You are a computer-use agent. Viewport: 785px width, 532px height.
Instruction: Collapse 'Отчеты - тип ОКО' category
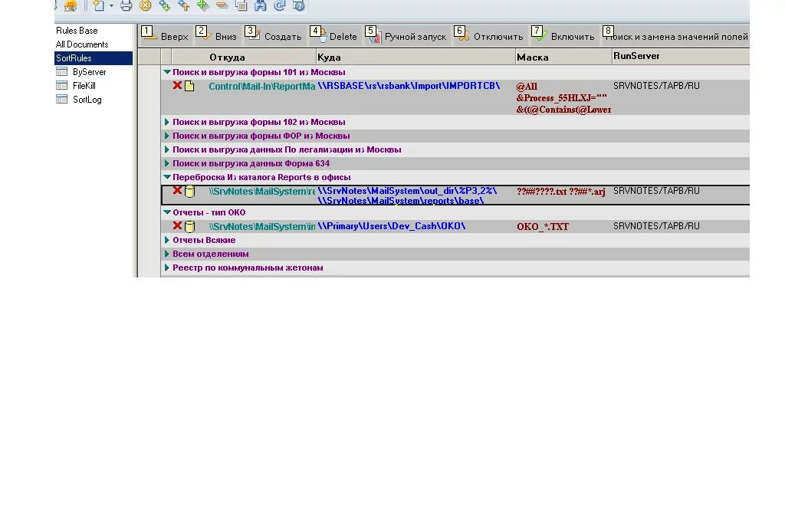[x=167, y=212]
